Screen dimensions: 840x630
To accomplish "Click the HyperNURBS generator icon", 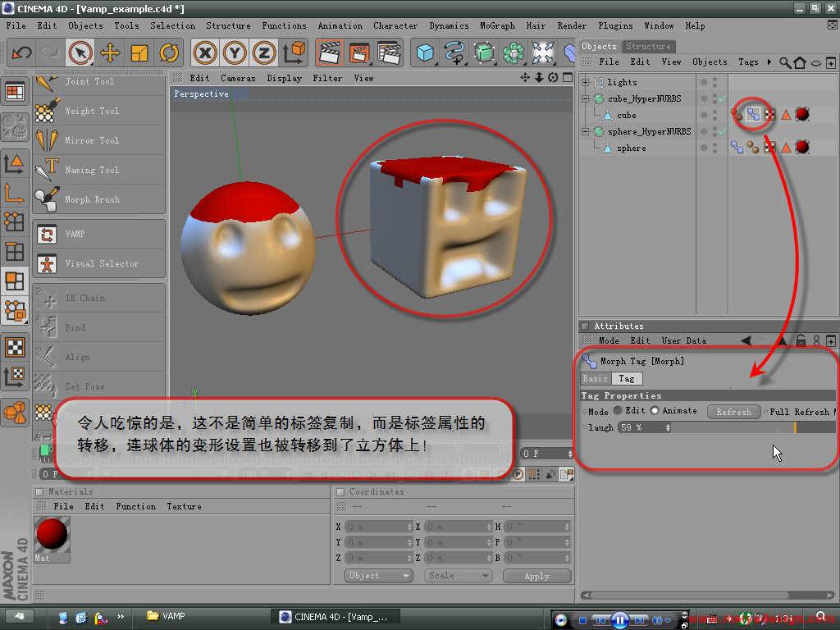I will tap(484, 53).
